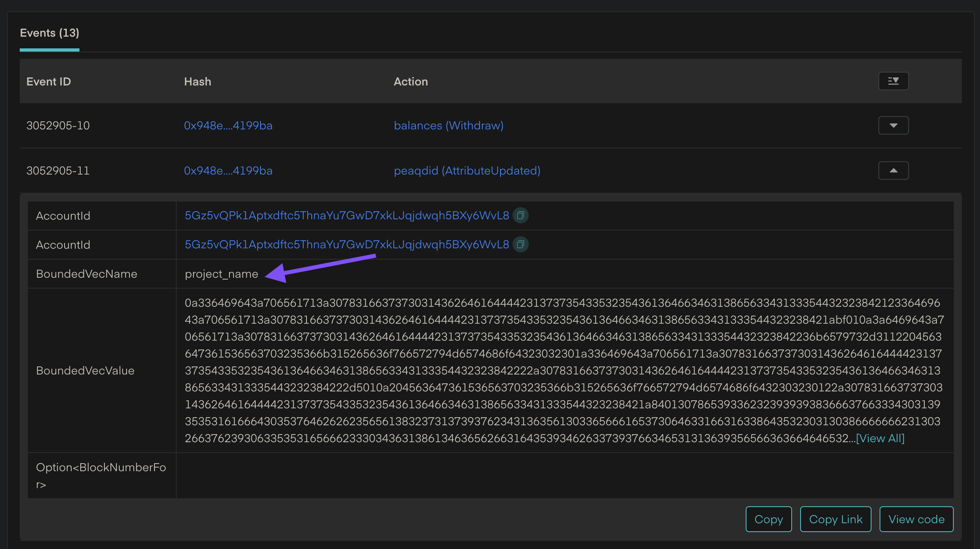Click the Event ID column header
The height and width of the screenshot is (549, 980).
48,81
